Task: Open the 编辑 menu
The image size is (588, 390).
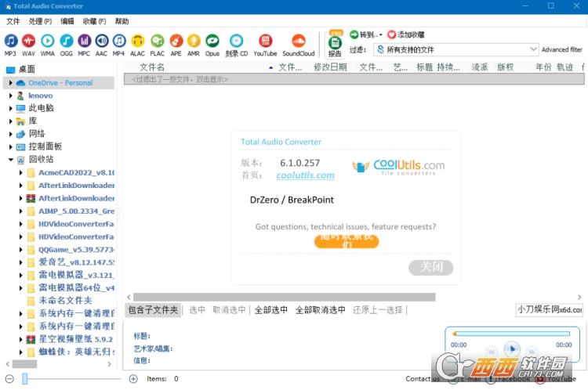Action: (67, 21)
